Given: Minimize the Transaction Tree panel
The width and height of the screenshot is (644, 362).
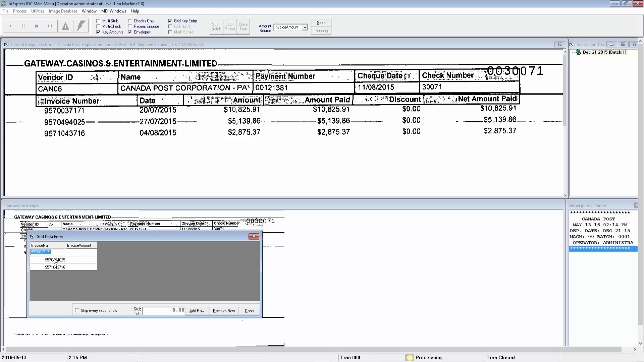Looking at the screenshot, I should click(x=611, y=44).
